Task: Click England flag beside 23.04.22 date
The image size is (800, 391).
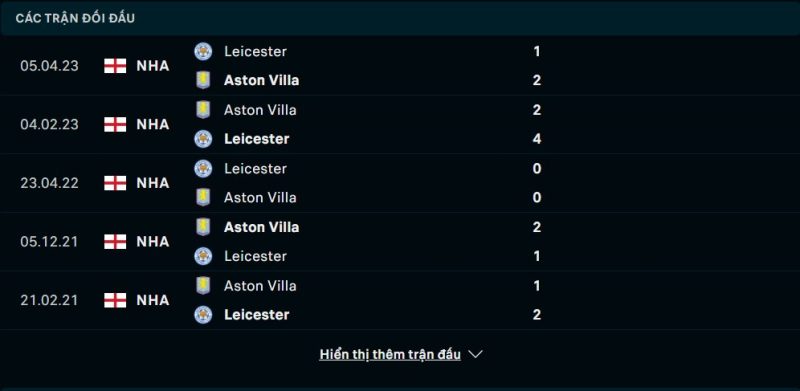Action: click(x=115, y=183)
